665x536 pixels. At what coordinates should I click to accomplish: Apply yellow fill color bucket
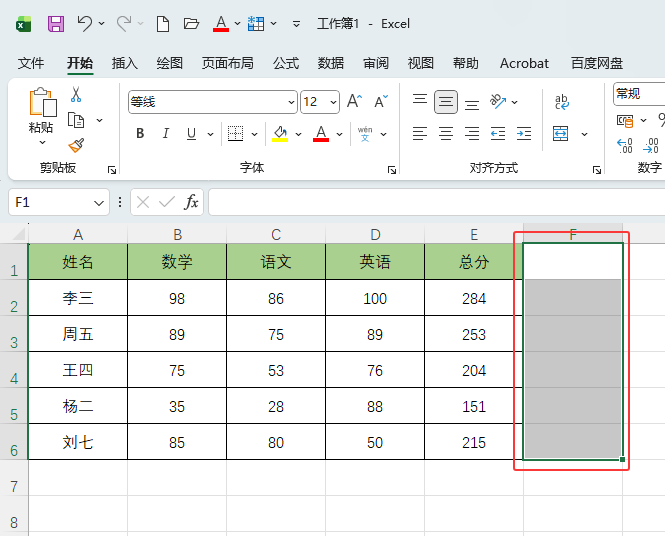coord(280,134)
